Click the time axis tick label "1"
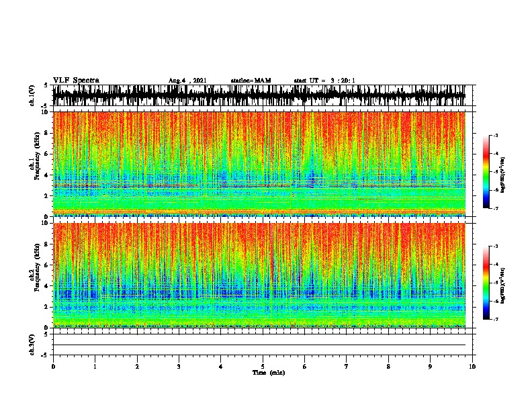This screenshot has width=532, height=411. pos(95,367)
